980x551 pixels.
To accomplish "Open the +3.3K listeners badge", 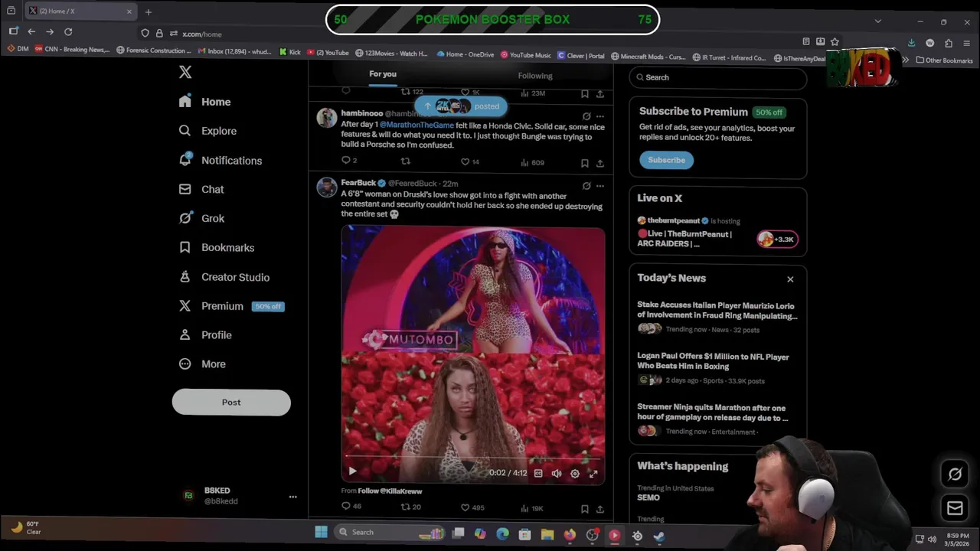I will pyautogui.click(x=777, y=240).
